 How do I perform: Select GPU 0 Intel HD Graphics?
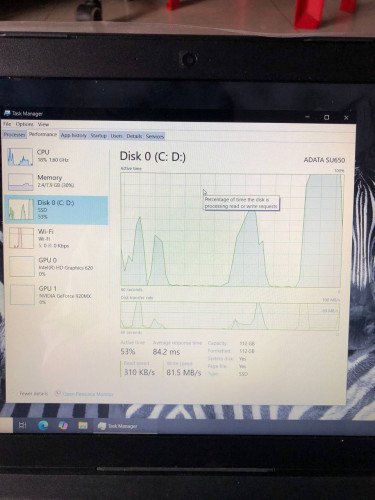click(x=56, y=266)
